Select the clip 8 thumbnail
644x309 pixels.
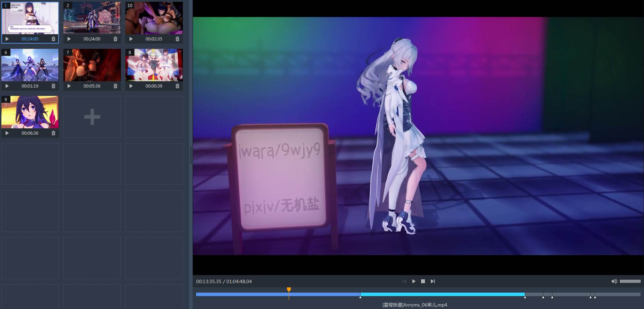tap(154, 65)
